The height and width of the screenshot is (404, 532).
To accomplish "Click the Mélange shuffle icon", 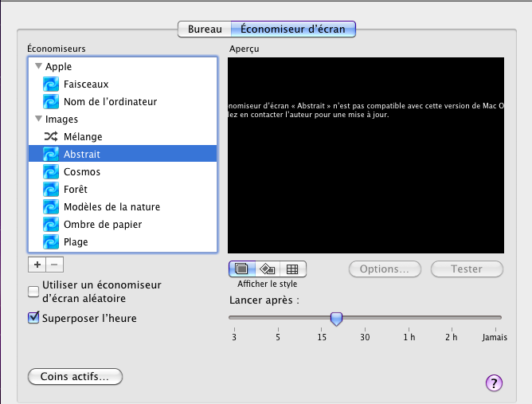I will coord(51,136).
